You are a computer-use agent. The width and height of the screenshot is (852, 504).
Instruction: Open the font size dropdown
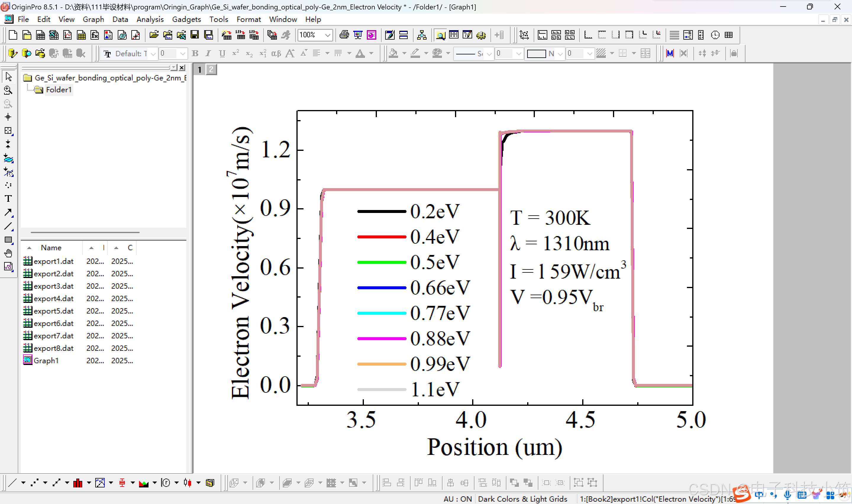(x=183, y=53)
